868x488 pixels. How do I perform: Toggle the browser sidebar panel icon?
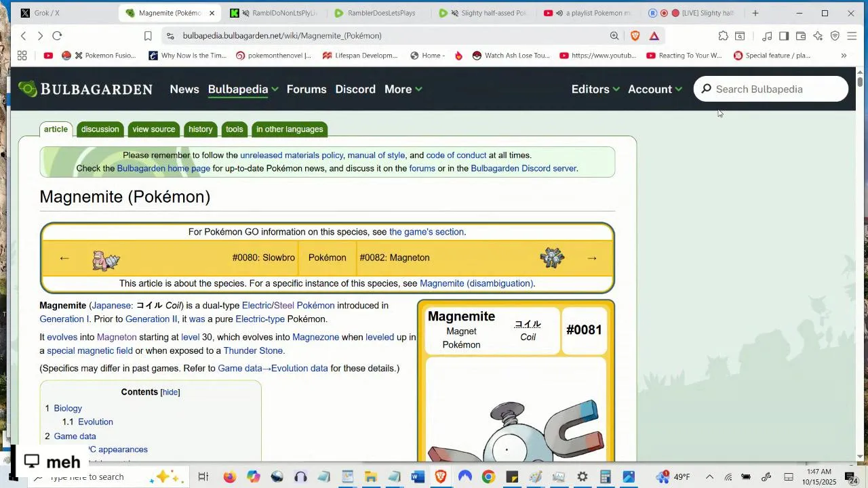784,36
